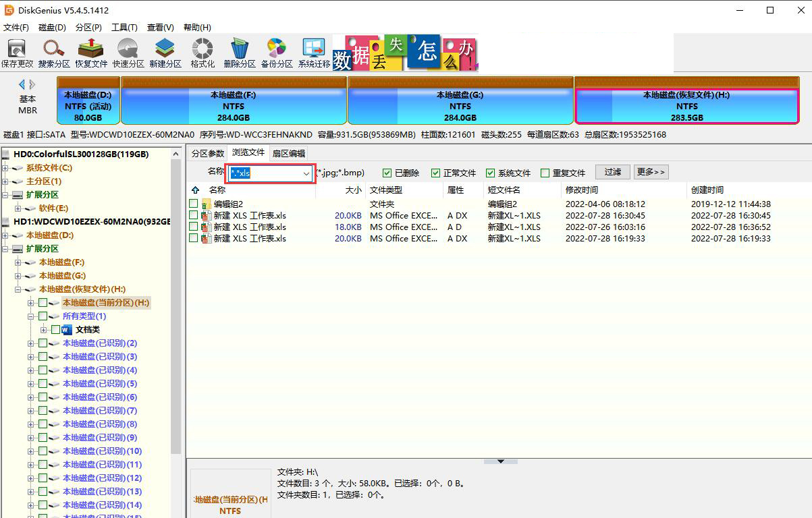Collapse the 本地磁盘(恢复文件)(H:) tree node
The height and width of the screenshot is (518, 812).
point(18,289)
